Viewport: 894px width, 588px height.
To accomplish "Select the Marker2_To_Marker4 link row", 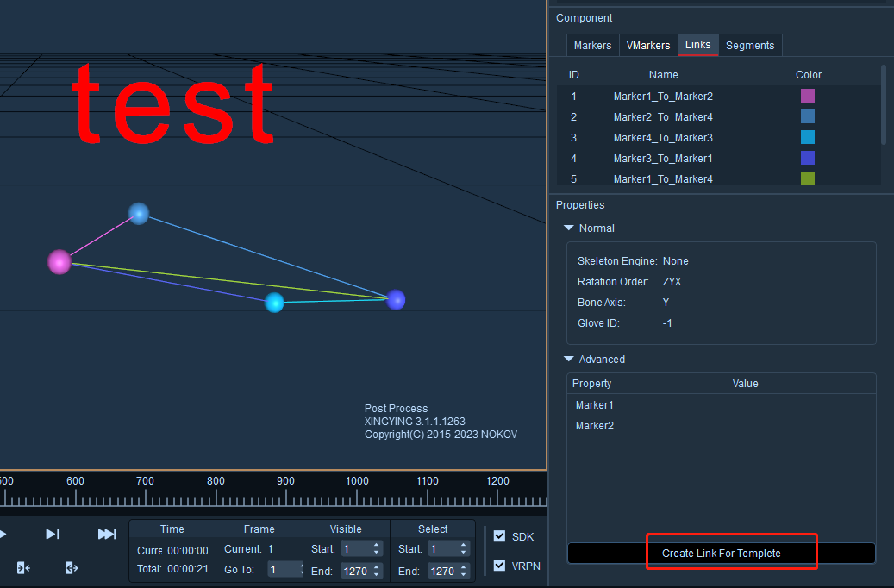I will (718, 117).
